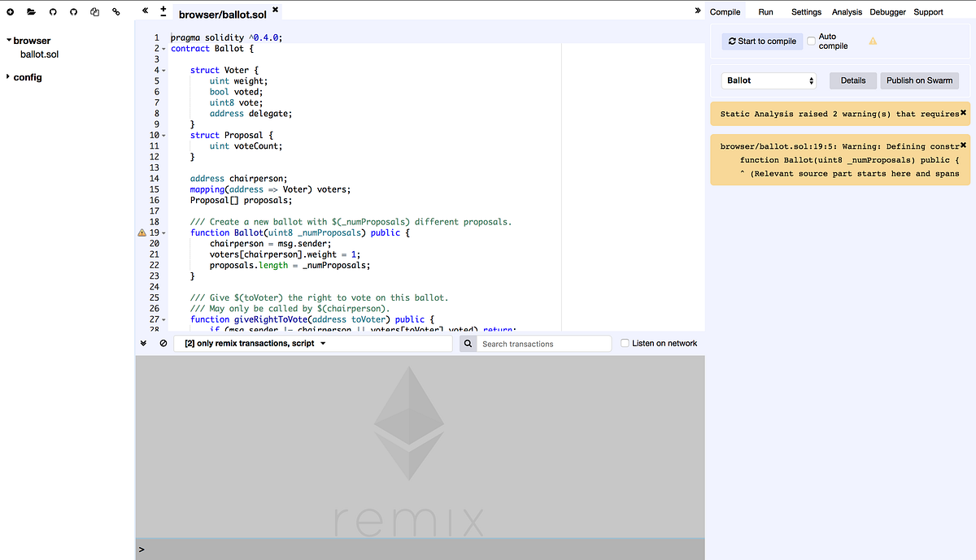Enable Auto compile checkbox
976x560 pixels.
coord(811,41)
